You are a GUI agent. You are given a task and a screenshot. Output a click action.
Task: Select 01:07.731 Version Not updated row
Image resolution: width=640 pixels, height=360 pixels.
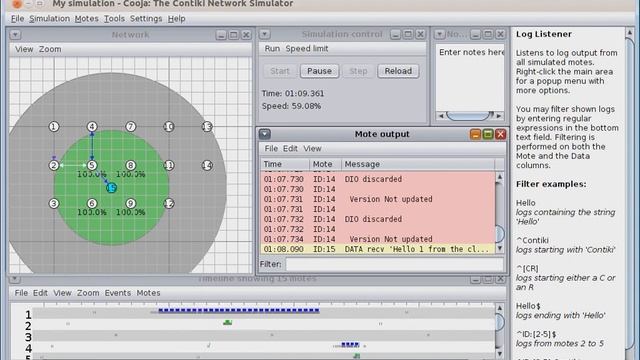378,199
